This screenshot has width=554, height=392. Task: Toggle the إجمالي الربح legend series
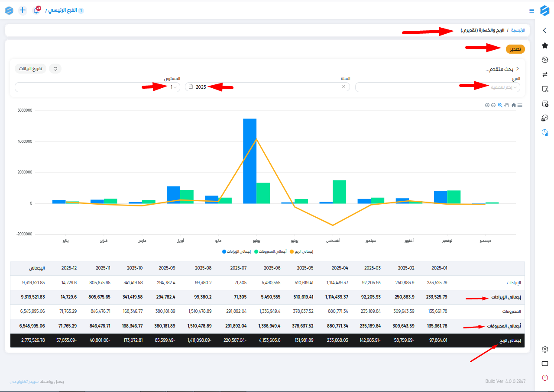(x=301, y=251)
